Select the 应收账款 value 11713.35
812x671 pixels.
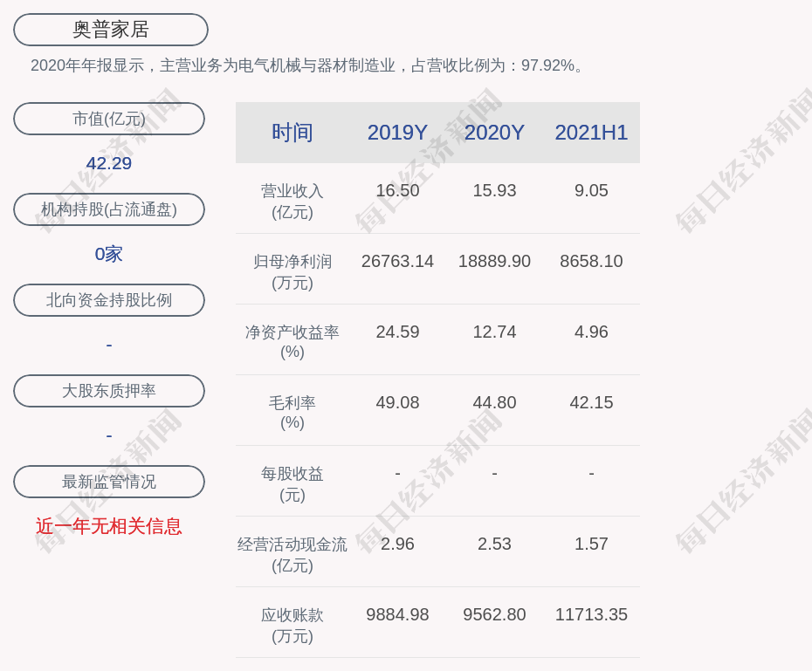click(x=591, y=614)
